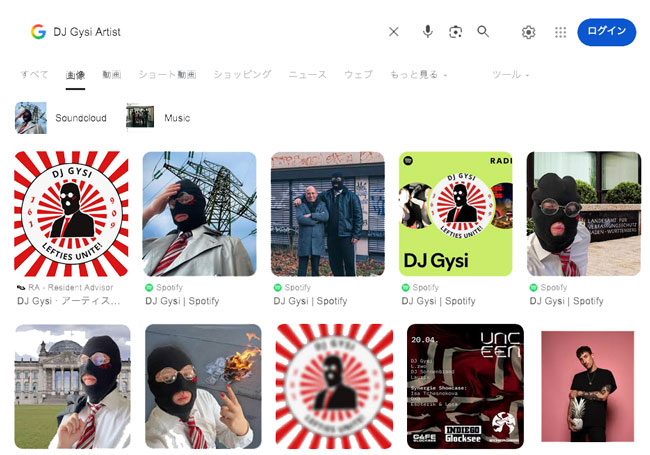The image size is (650, 455).
Task: Open DJ Gysi | Spotify link under green radio cover
Action: (438, 301)
